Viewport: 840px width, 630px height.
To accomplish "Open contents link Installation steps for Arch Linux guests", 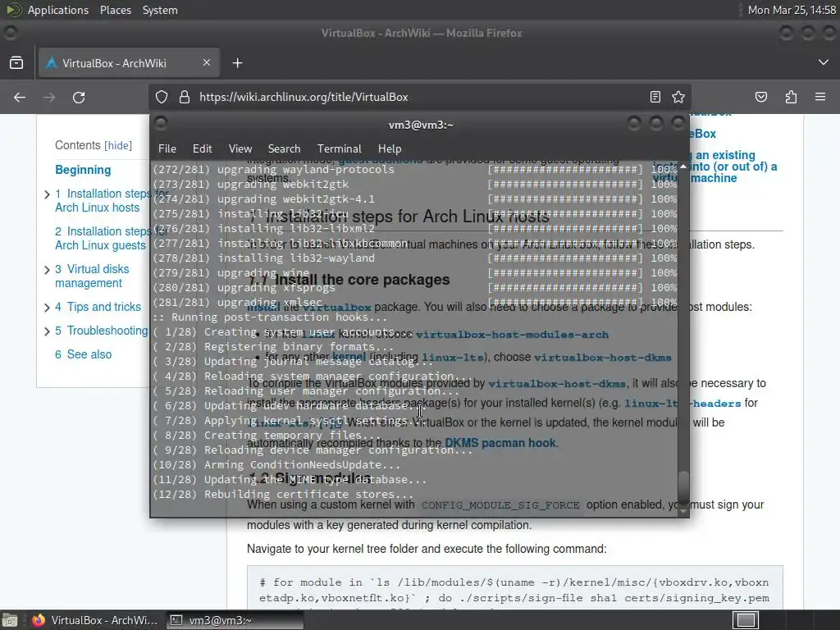I will [x=100, y=238].
